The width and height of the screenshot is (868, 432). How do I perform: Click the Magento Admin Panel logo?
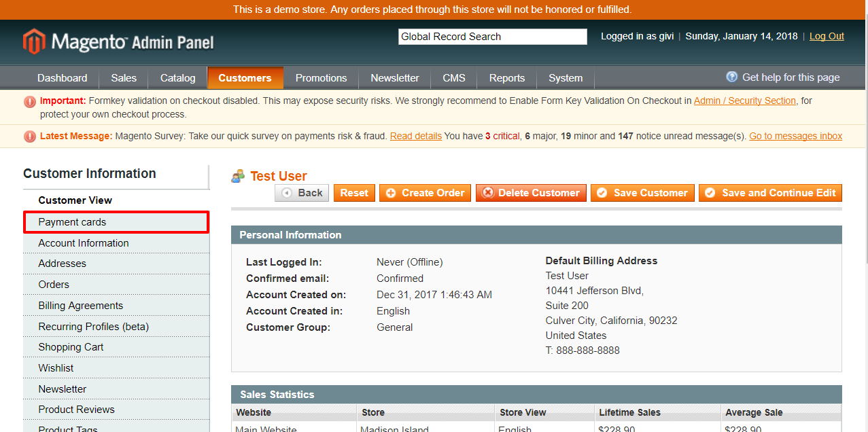click(x=118, y=42)
